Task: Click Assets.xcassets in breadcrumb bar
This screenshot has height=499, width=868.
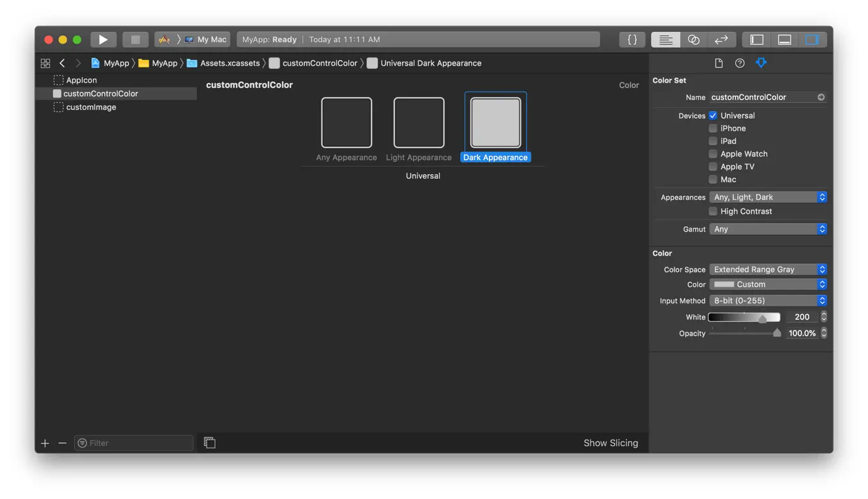Action: [223, 63]
